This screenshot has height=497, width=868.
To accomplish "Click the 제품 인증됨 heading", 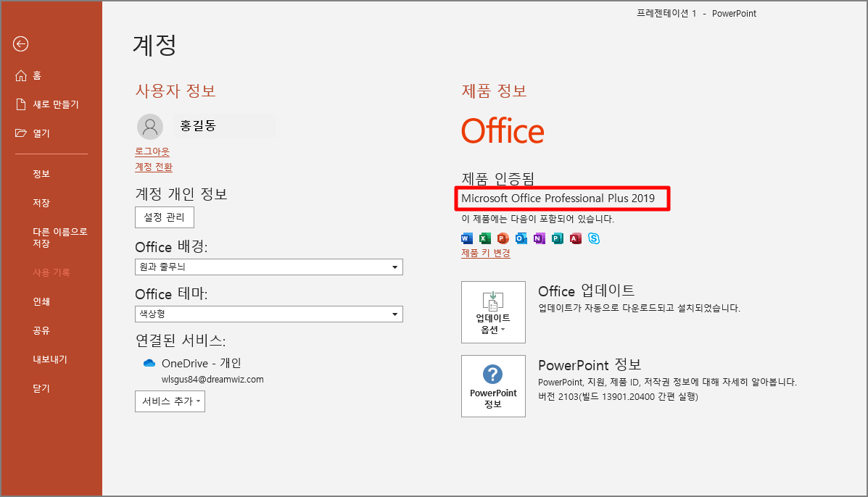I will (497, 178).
